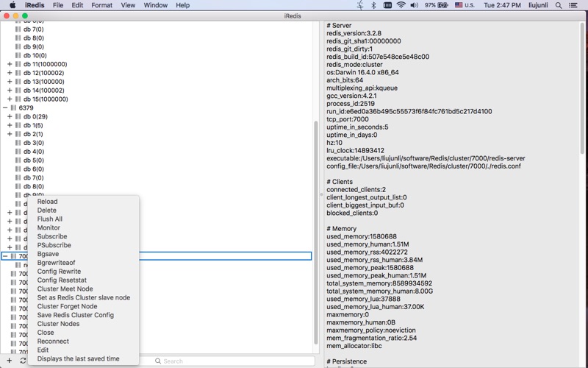
Task: Open the File menu
Action: (x=58, y=5)
